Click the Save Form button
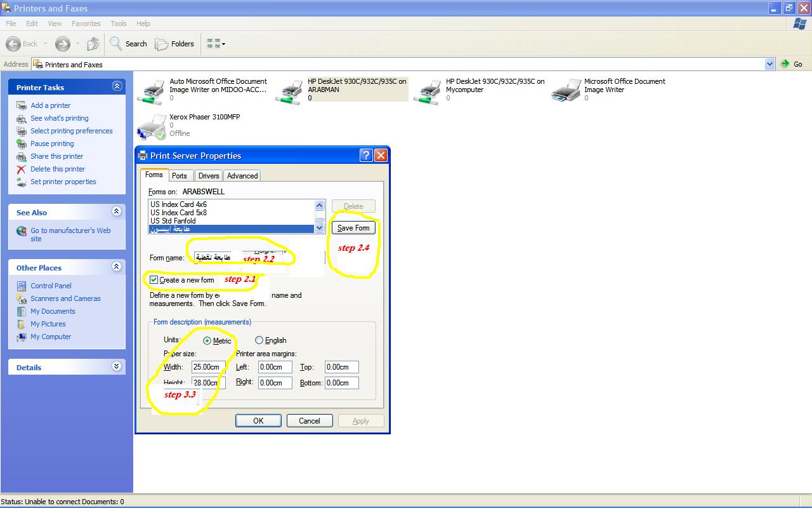This screenshot has width=812, height=508. 353,228
